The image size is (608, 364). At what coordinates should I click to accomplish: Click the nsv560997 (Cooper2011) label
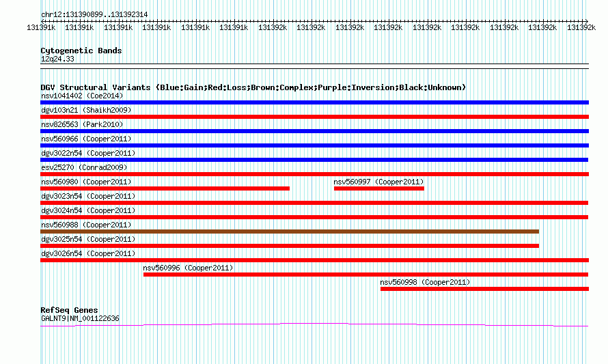point(378,182)
